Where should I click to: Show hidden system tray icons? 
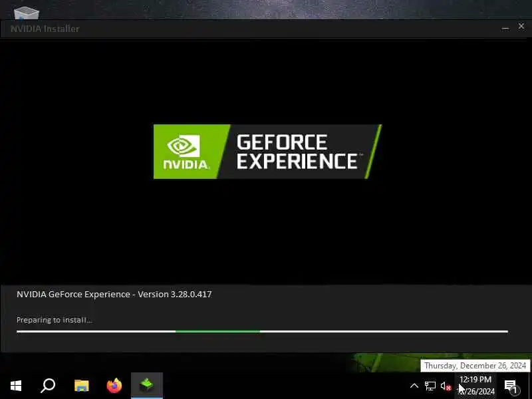pos(414,386)
